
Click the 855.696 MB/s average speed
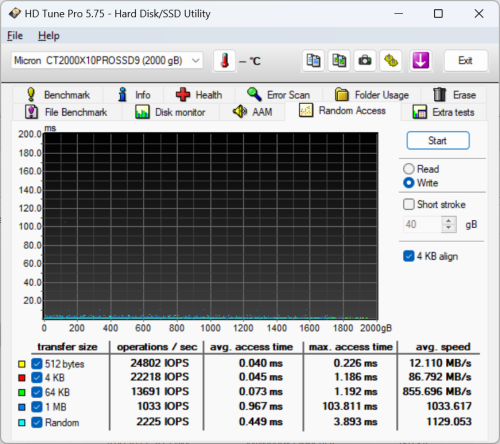(x=437, y=391)
